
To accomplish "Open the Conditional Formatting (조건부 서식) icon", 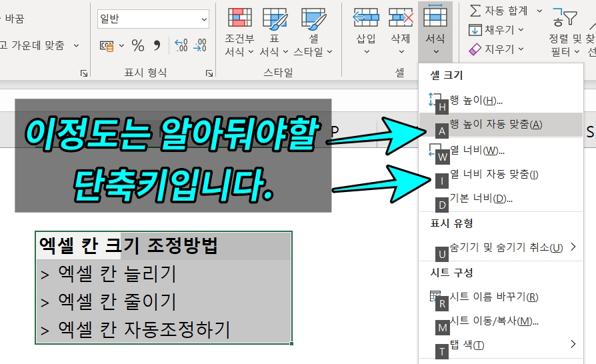I will [239, 17].
